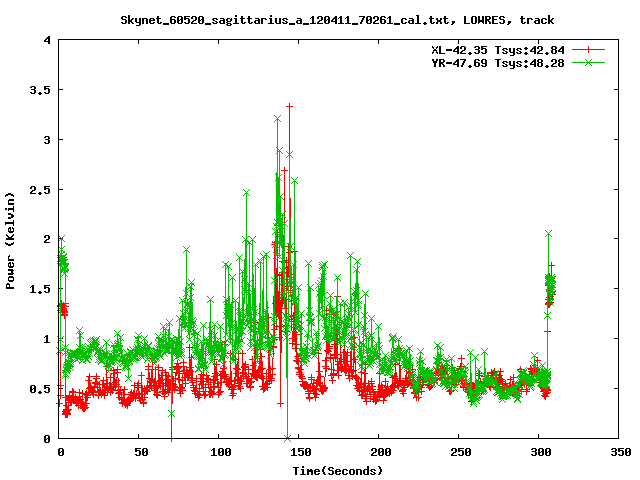Click the green x legend sample marker
This screenshot has width=640, height=480.
click(x=588, y=62)
